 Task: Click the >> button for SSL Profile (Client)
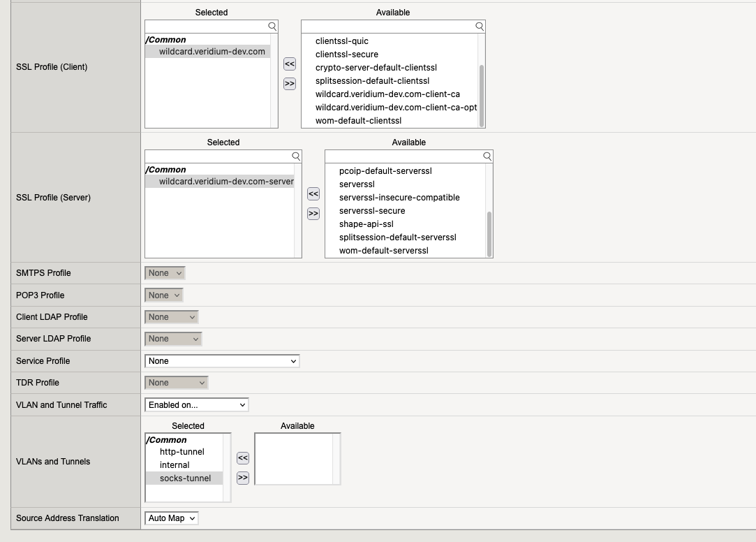pyautogui.click(x=289, y=84)
